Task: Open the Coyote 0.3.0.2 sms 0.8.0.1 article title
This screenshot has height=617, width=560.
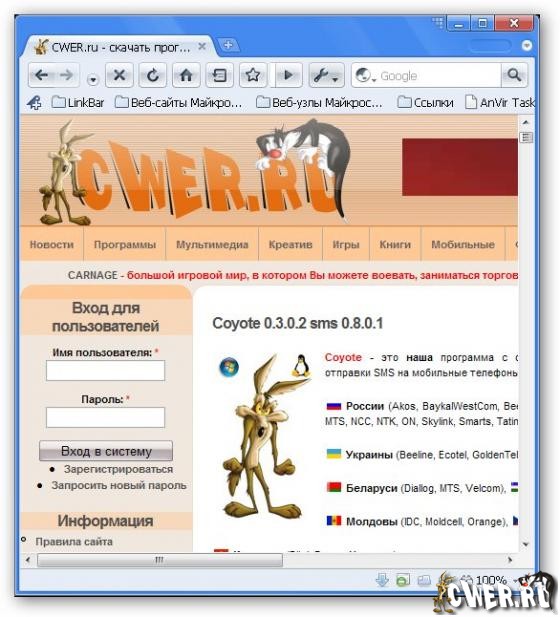Action: pyautogui.click(x=298, y=323)
